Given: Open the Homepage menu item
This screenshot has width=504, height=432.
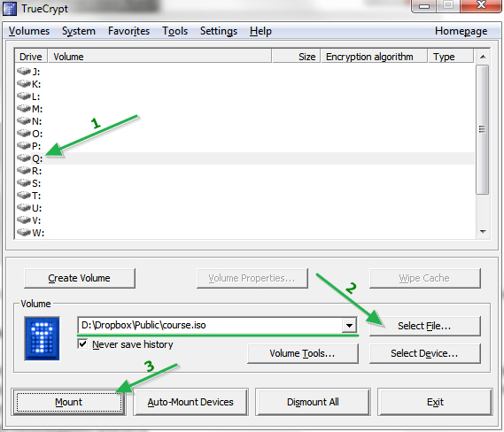Looking at the screenshot, I should [461, 31].
